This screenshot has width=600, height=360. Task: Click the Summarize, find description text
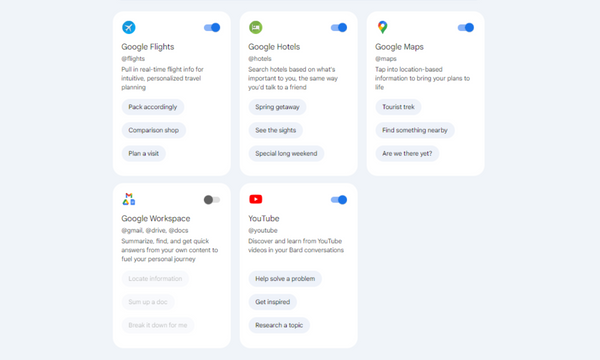[170, 250]
